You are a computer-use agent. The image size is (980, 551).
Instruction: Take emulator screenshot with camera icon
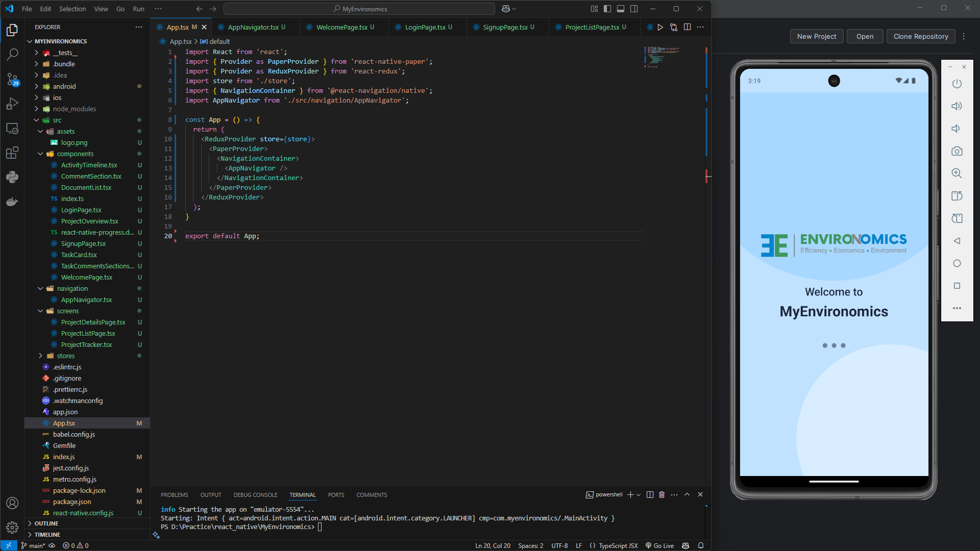pyautogui.click(x=957, y=151)
